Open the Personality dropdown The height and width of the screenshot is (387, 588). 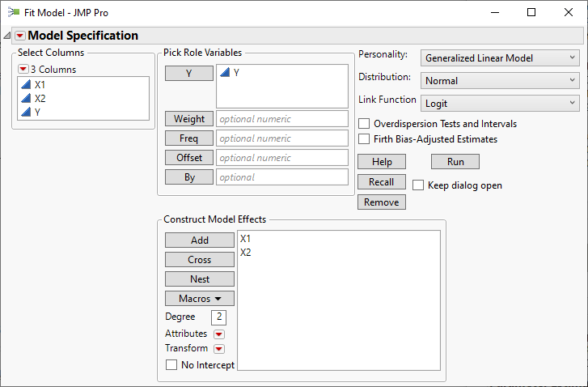click(x=501, y=58)
